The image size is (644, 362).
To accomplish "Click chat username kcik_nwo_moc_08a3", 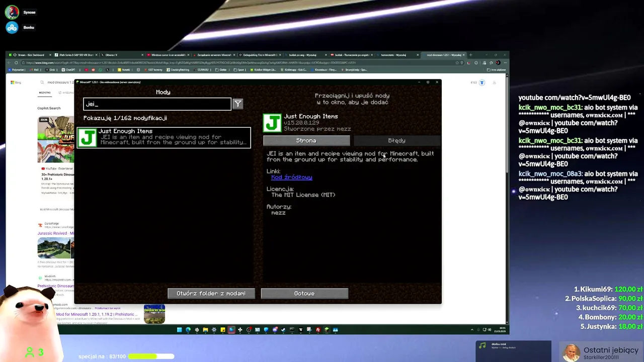I will click(550, 174).
